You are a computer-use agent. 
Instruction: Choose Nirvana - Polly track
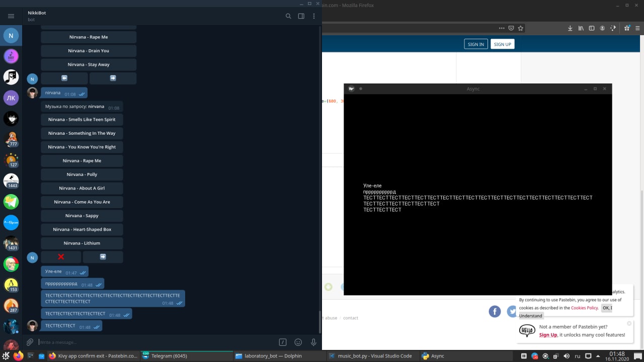tap(82, 174)
